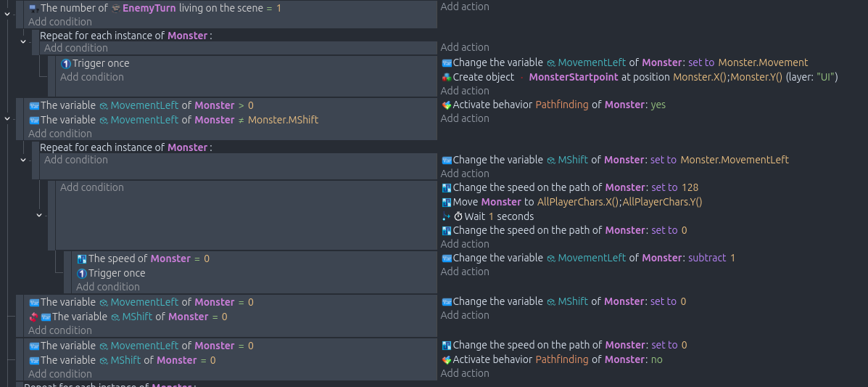
Task: Collapse the MovementLeft > 0 event chevron
Action: (x=7, y=118)
